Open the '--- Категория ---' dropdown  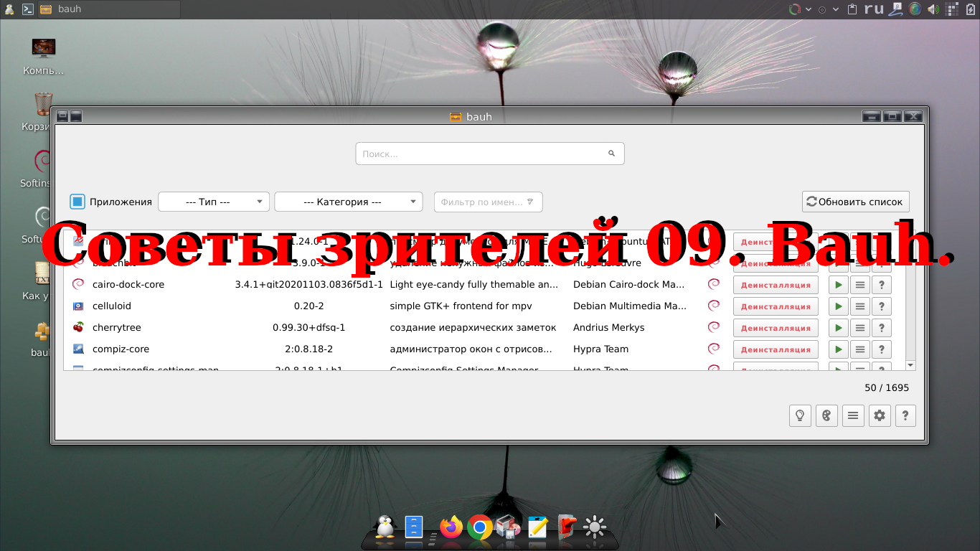(349, 202)
